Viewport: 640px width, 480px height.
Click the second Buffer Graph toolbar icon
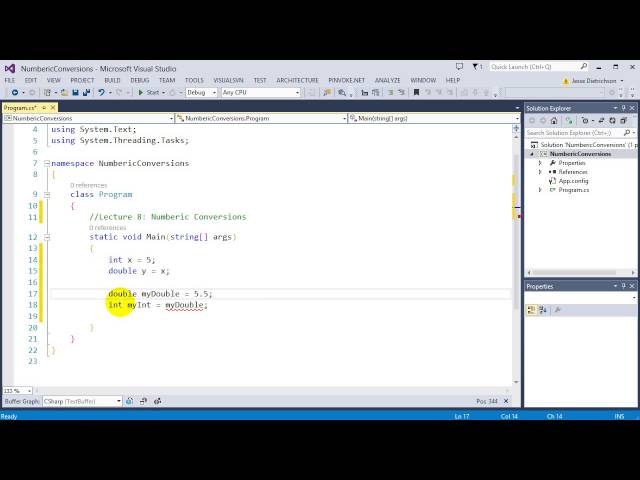(143, 401)
